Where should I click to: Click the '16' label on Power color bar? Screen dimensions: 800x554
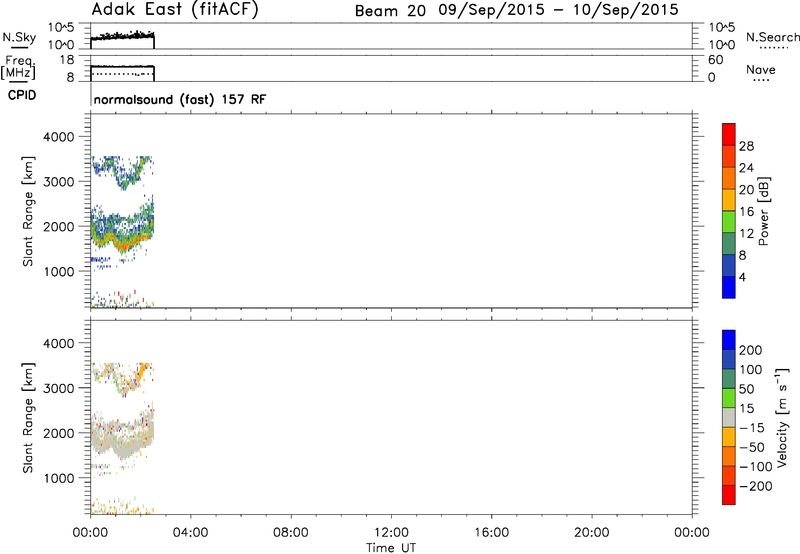pos(746,212)
